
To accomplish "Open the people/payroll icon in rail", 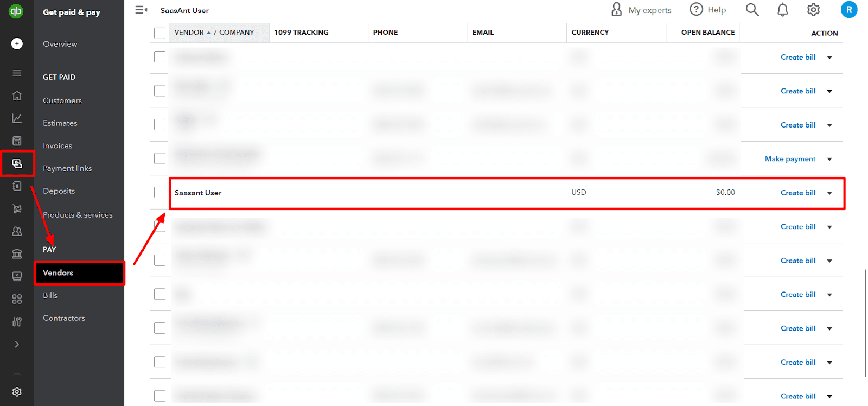I will (17, 231).
